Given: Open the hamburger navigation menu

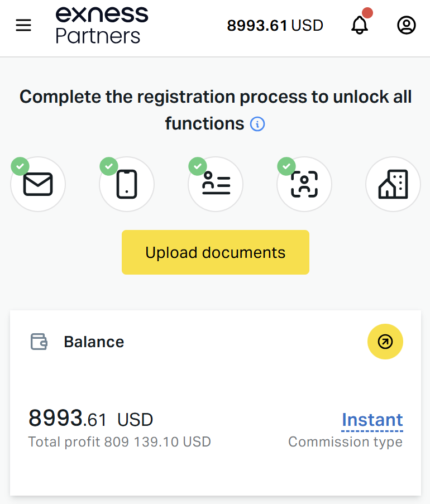Looking at the screenshot, I should (x=23, y=25).
